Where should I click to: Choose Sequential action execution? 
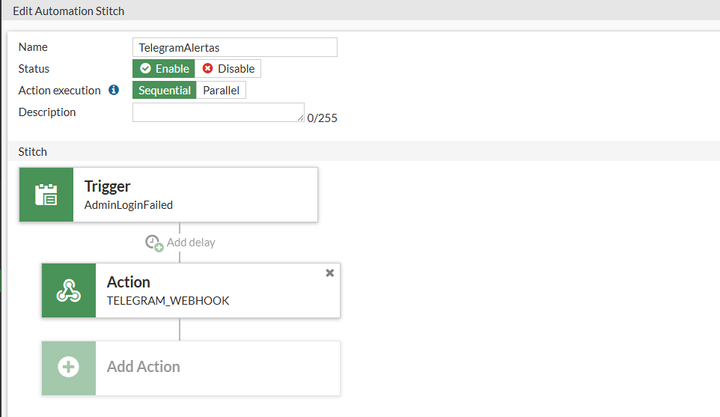(165, 90)
